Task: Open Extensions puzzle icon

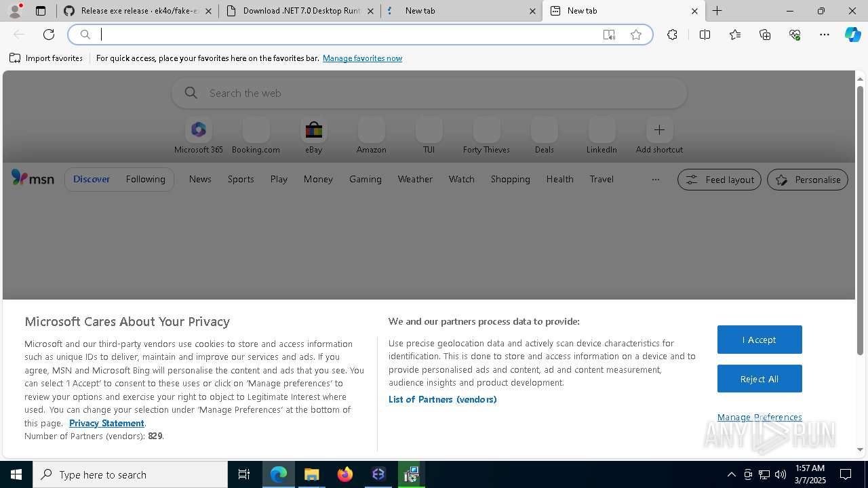Action: click(672, 35)
